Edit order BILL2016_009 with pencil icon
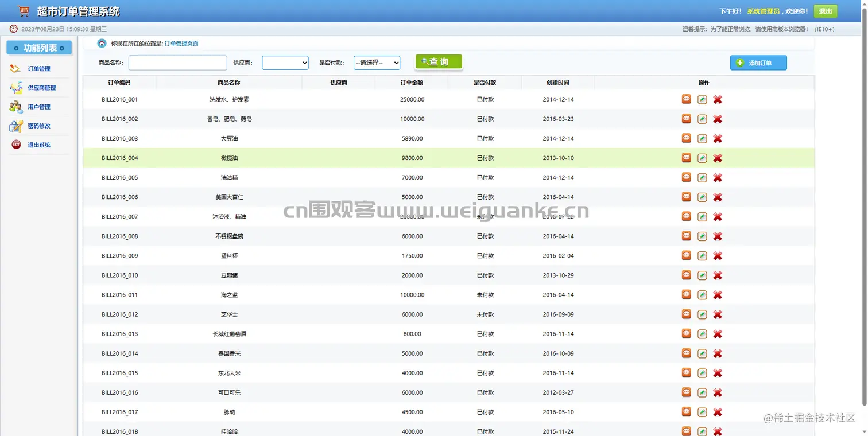The height and width of the screenshot is (436, 868). tap(702, 255)
